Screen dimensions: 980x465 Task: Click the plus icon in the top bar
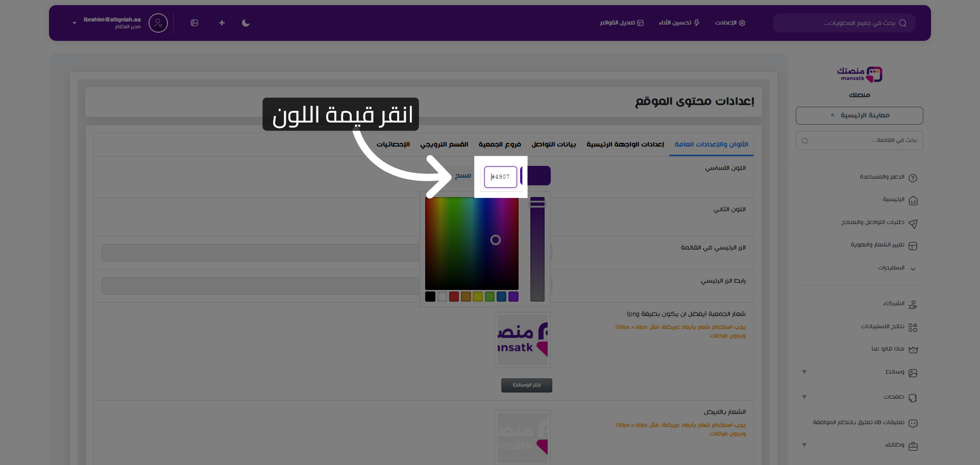pos(222,23)
